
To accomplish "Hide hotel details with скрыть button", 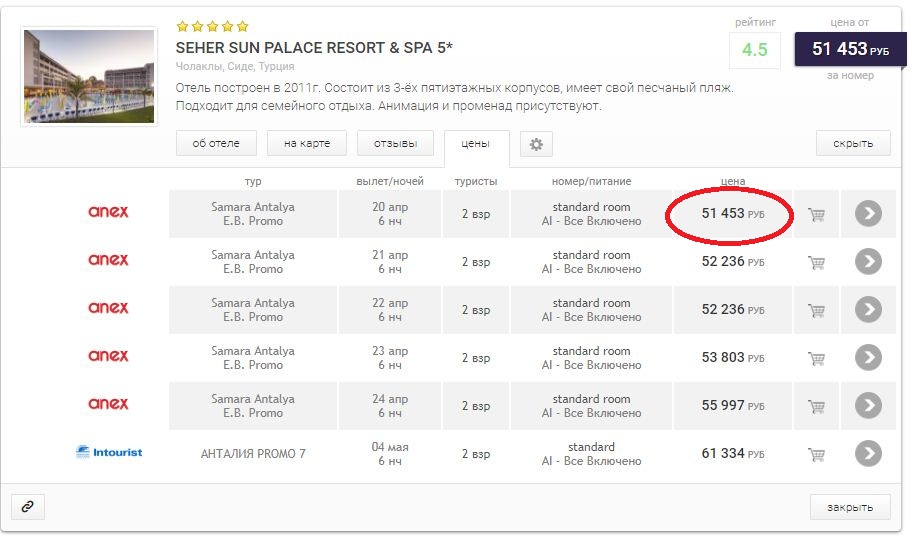I will [x=853, y=143].
